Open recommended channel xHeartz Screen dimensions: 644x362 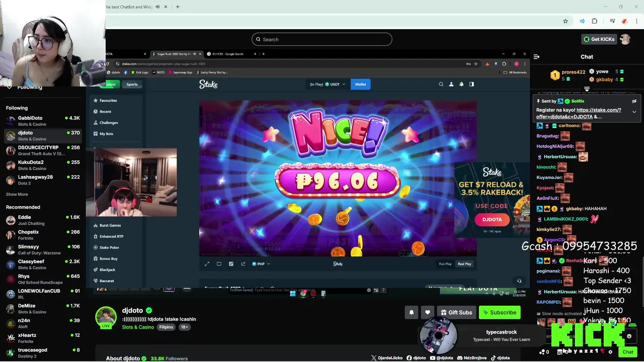[x=43, y=338]
